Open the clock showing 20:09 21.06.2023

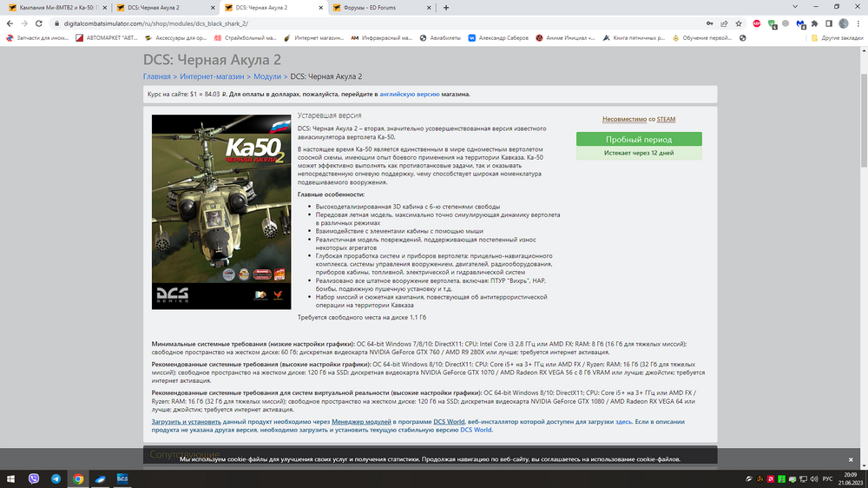pyautogui.click(x=850, y=479)
